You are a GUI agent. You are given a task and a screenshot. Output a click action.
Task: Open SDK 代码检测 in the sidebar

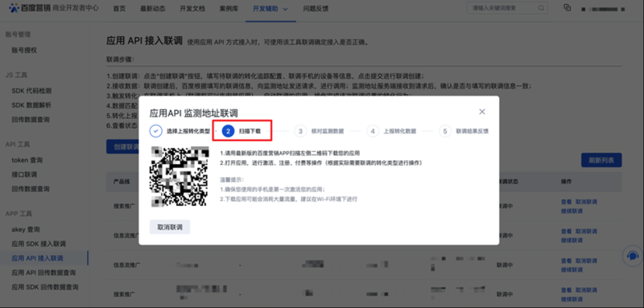coord(31,91)
